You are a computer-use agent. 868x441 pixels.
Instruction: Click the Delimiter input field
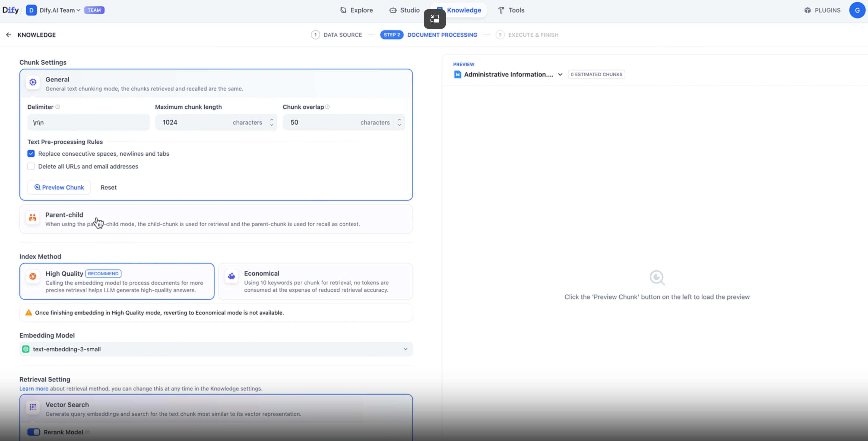tap(88, 122)
